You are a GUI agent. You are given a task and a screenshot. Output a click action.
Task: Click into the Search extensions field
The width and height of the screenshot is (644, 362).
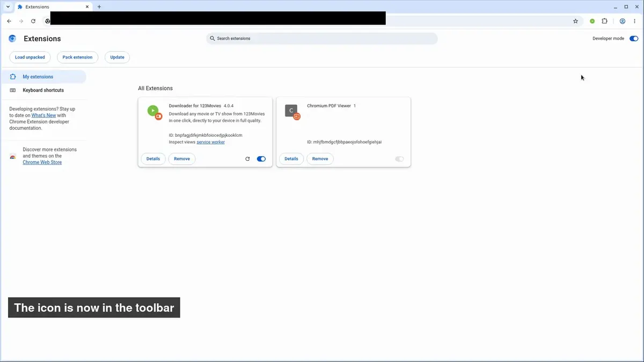322,39
